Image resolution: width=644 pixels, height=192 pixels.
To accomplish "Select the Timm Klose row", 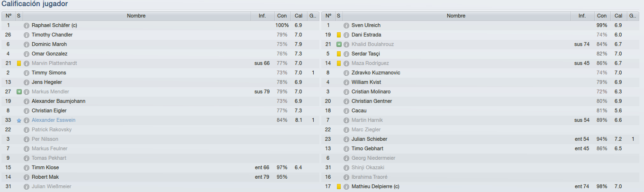I will 160,167.
